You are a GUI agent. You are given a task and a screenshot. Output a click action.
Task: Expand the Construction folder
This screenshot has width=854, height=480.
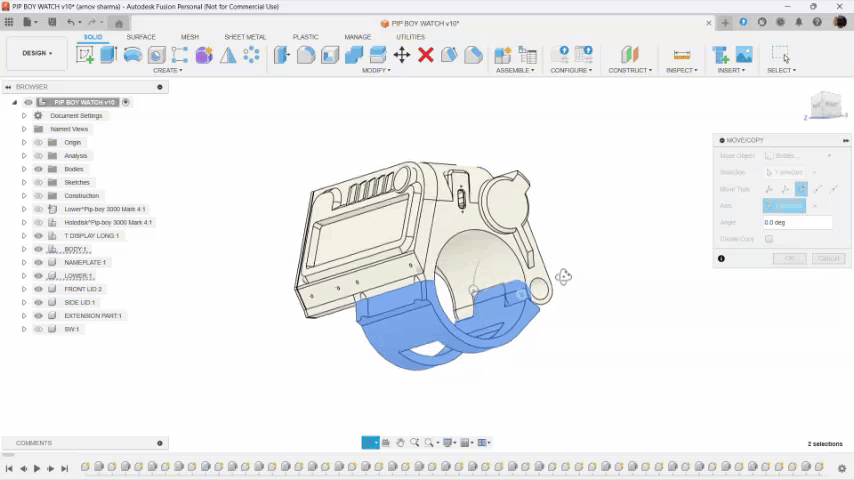point(24,196)
